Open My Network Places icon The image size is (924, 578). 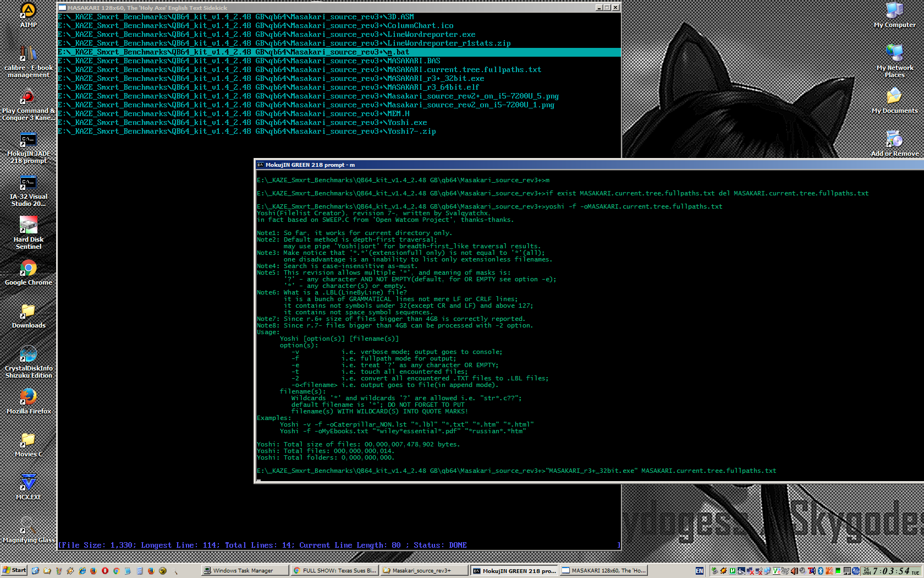click(894, 62)
